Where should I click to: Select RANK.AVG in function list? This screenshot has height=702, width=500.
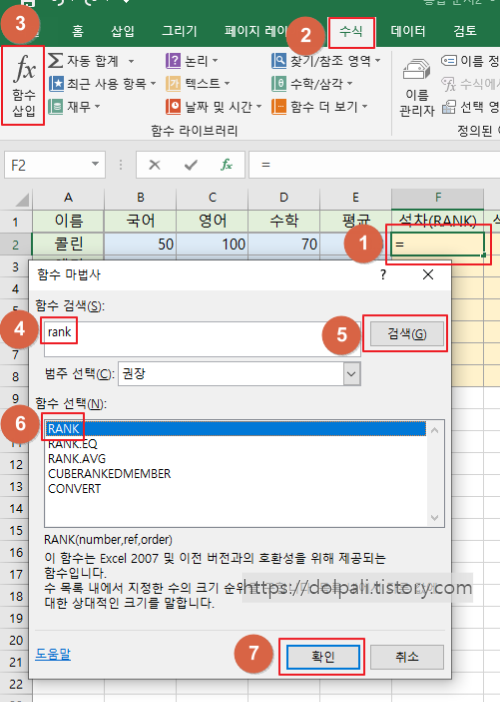click(x=235, y=458)
